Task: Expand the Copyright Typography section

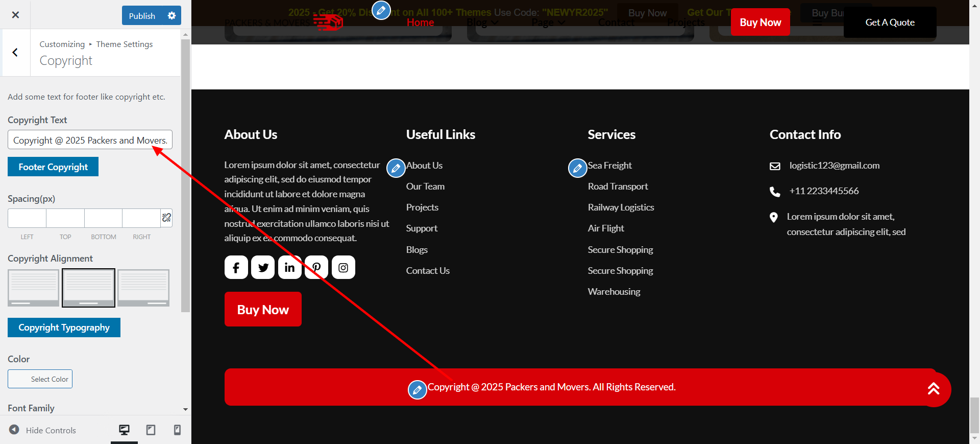Action: coord(64,328)
